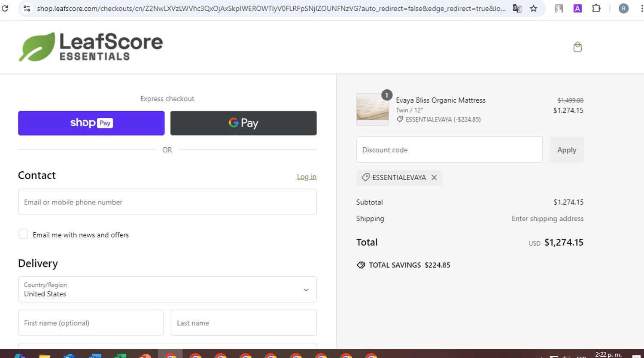The width and height of the screenshot is (644, 358).
Task: Open the Extensions puzzle-piece menu
Action: (596, 8)
